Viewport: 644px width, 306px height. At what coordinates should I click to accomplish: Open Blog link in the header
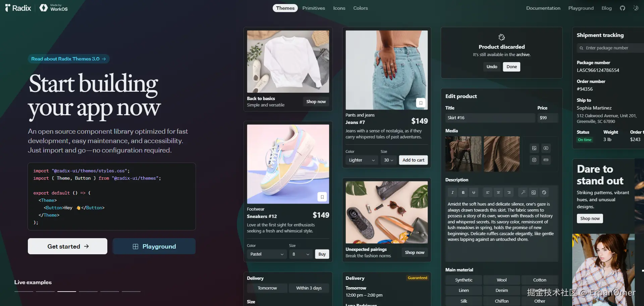click(x=606, y=8)
